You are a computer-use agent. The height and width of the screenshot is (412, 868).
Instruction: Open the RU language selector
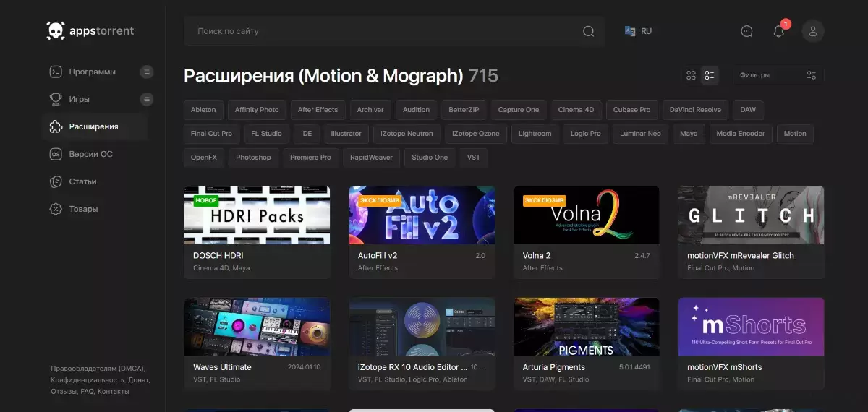639,31
